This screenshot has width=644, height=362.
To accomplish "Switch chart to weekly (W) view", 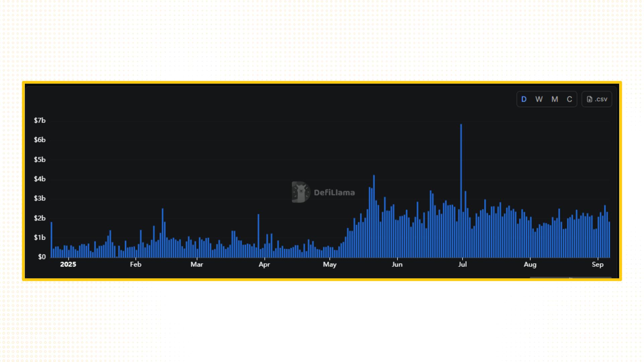I will tap(539, 99).
